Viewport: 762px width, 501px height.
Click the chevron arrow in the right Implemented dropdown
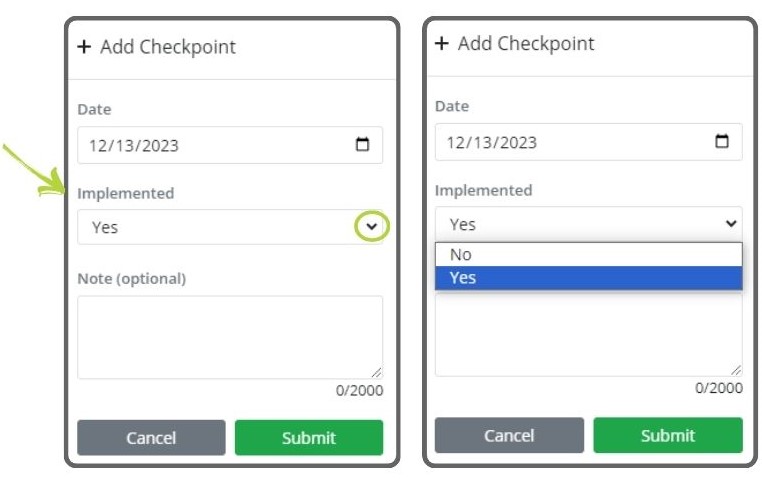(x=730, y=224)
